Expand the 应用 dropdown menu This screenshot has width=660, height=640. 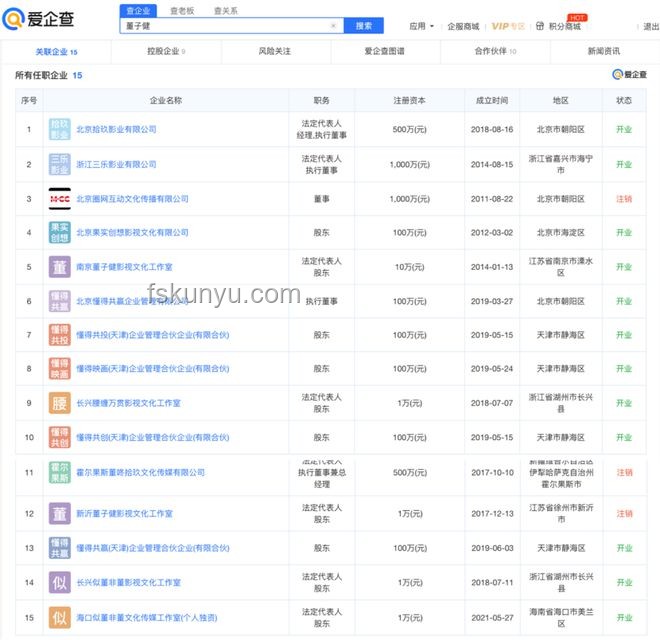click(421, 26)
